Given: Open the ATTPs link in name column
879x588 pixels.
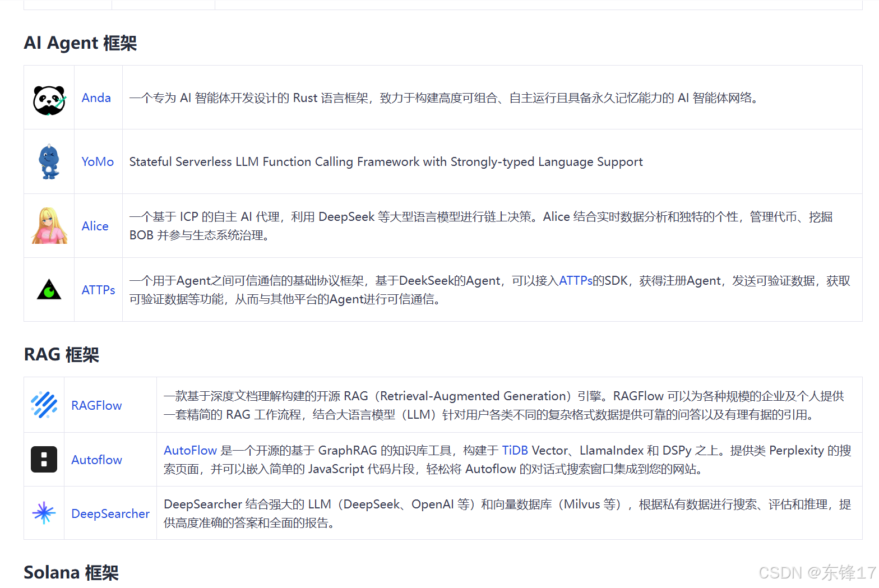Looking at the screenshot, I should [x=99, y=290].
